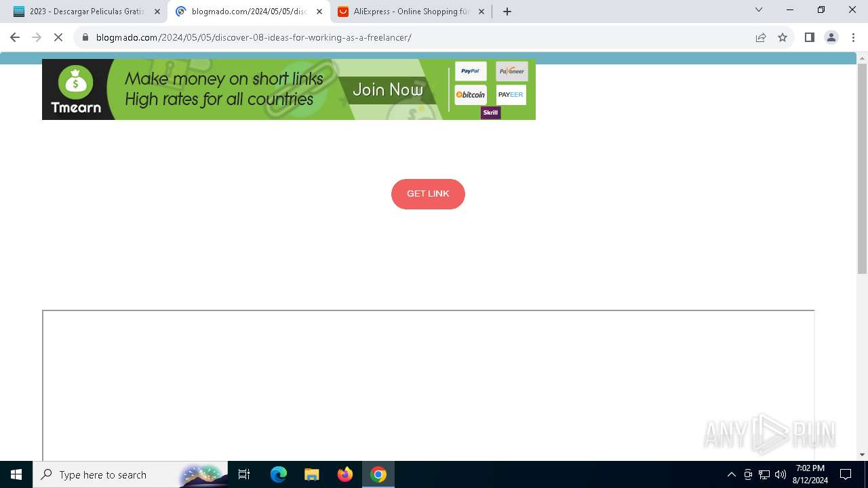The width and height of the screenshot is (868, 488).
Task: Restore down the Chrome window
Action: (x=821, y=10)
